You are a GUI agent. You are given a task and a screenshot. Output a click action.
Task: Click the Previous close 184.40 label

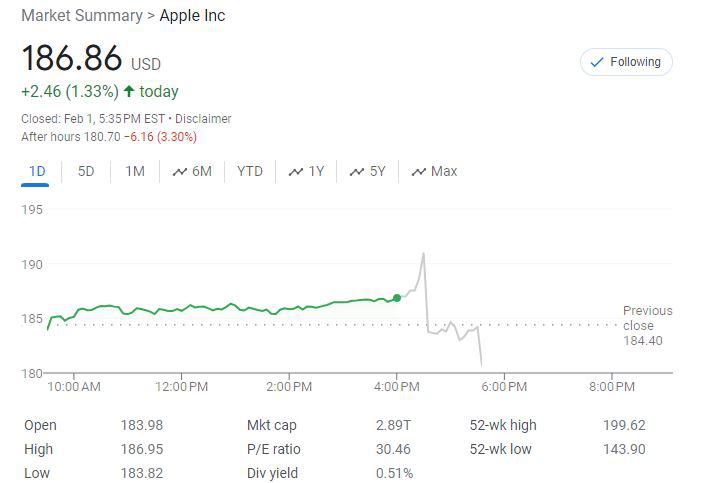647,326
